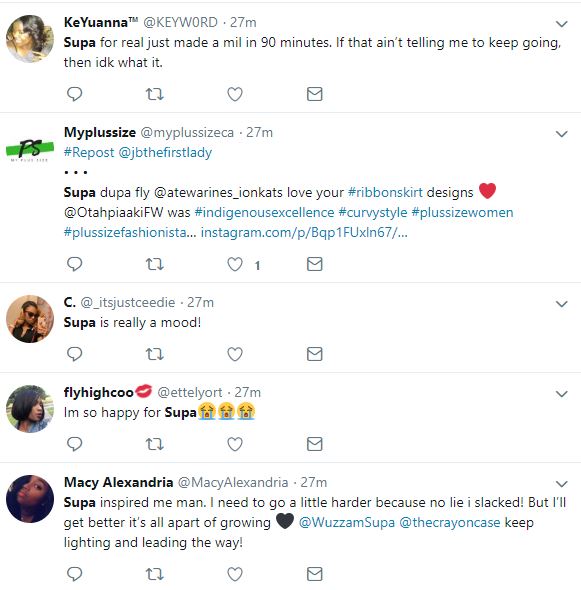This screenshot has width=581, height=590.
Task: Retweet flyhighcoo's tweet
Action: [x=154, y=444]
